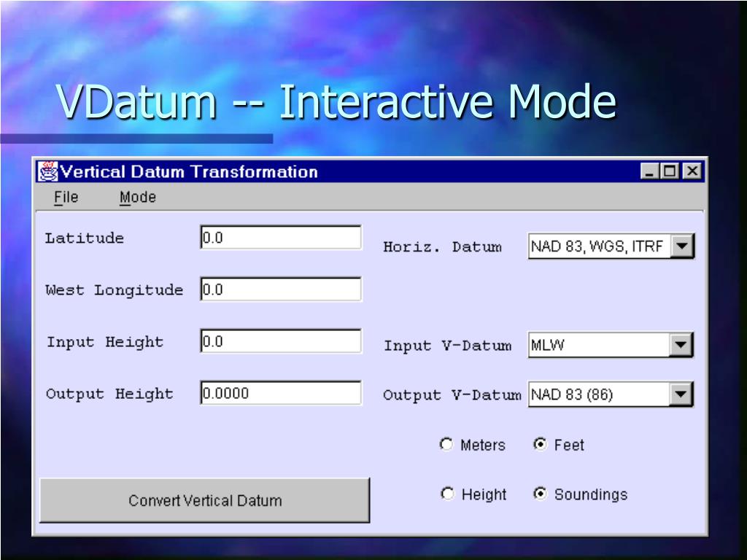Image resolution: width=747 pixels, height=560 pixels.
Task: Click the Latitude input field
Action: point(281,237)
